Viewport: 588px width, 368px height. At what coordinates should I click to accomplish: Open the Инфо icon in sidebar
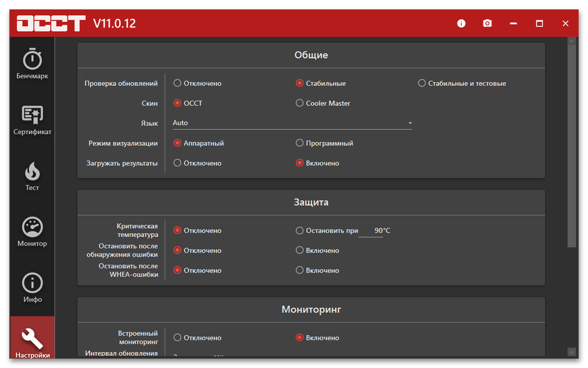pos(32,283)
